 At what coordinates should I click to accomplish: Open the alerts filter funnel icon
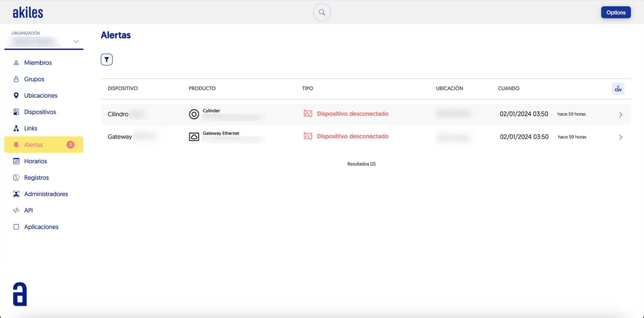coord(107,59)
